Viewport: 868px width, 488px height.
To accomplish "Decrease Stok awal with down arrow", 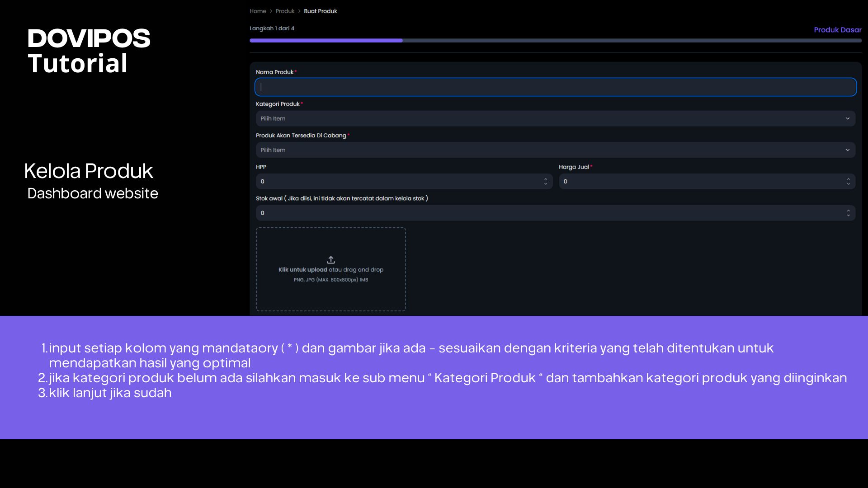I will tap(848, 216).
